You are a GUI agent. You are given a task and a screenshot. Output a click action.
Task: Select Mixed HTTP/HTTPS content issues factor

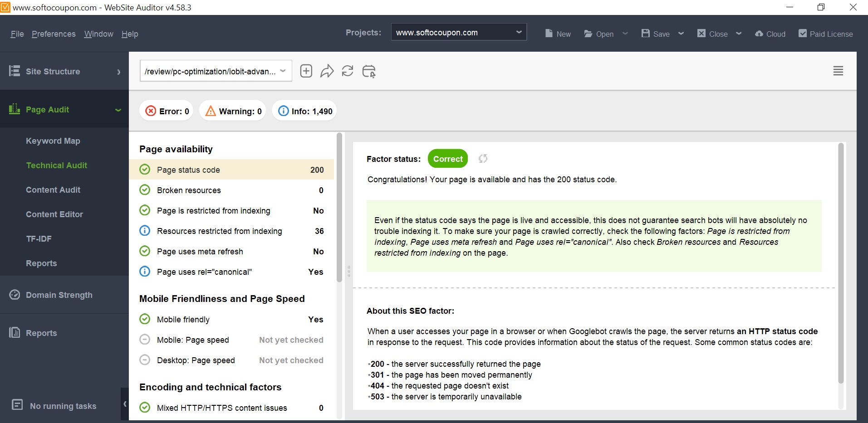pyautogui.click(x=231, y=408)
